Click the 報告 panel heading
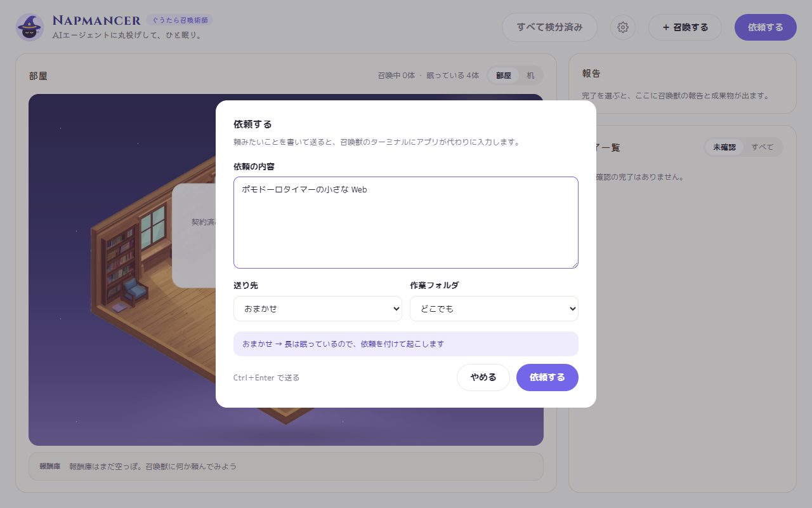 [591, 74]
